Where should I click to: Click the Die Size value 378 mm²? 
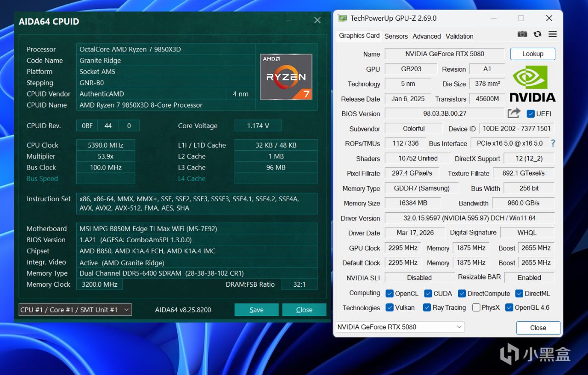(x=487, y=84)
